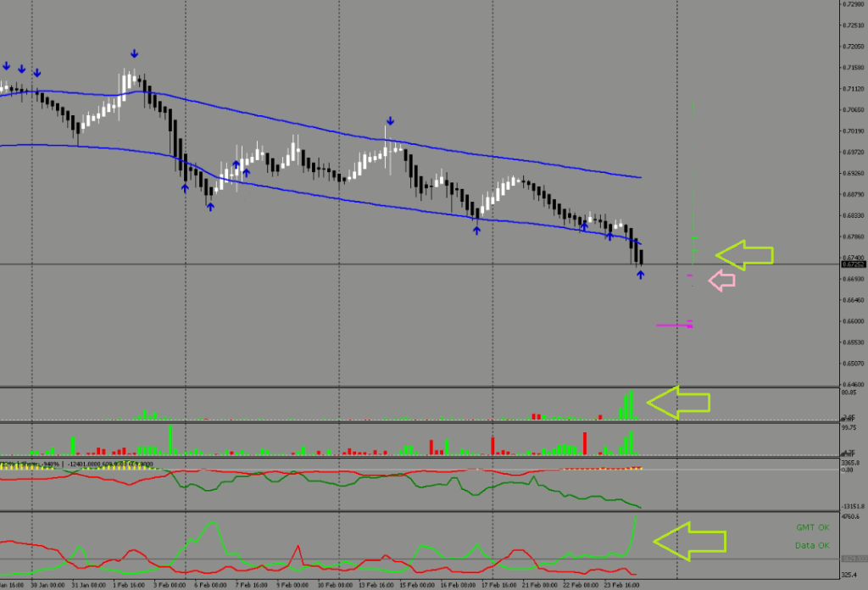Select the blue up arrow under 17 Feb low
868x590 pixels.
point(477,230)
